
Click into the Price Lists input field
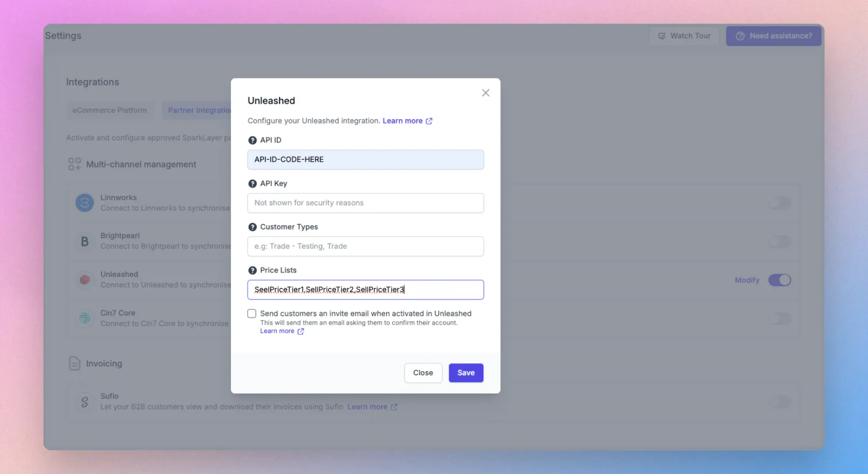click(365, 290)
